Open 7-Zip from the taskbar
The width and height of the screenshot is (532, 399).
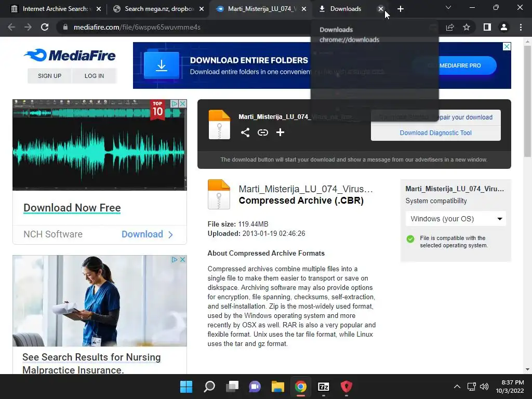(x=324, y=387)
